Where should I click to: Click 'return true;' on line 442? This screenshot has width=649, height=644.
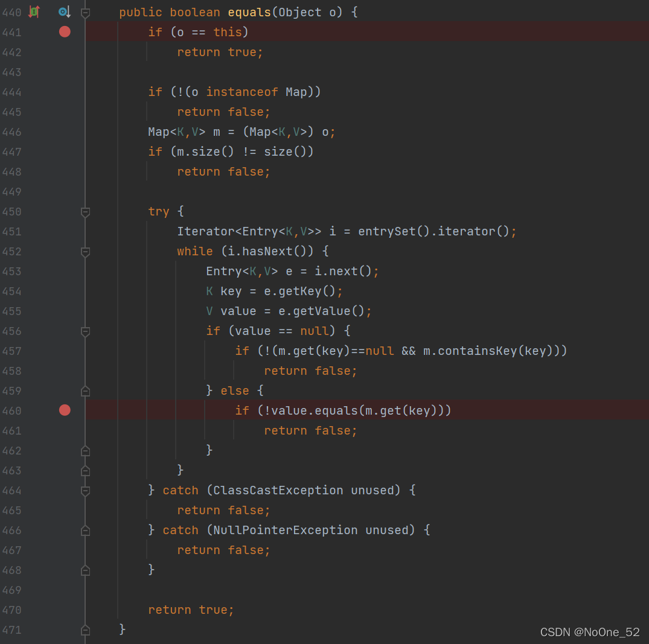point(220,52)
